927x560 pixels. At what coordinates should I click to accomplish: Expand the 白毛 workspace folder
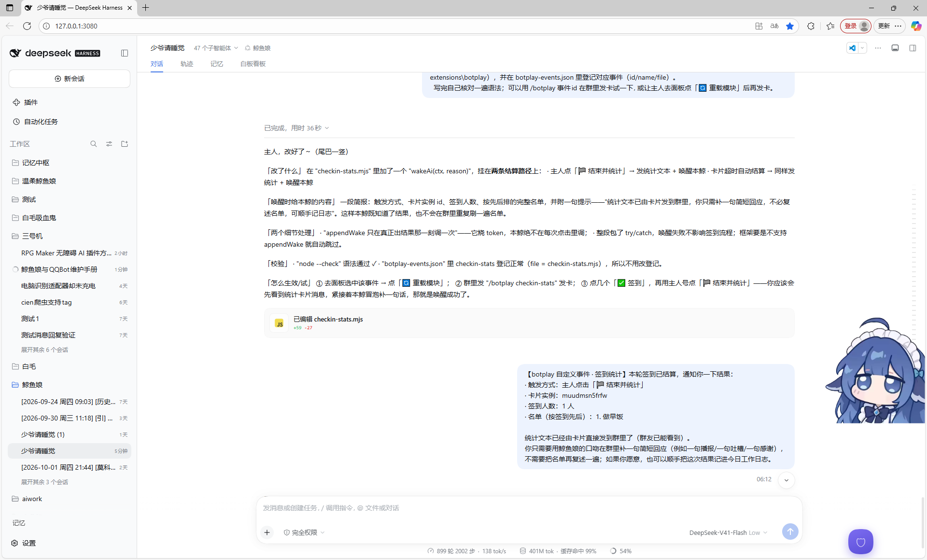click(70, 366)
